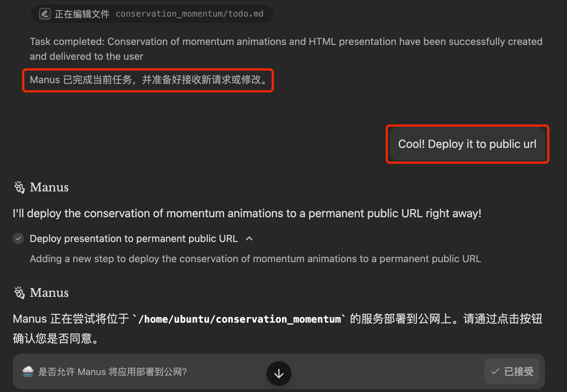The height and width of the screenshot is (392, 567).
Task: Click the computer icon in the deployment prompt bar
Action: point(28,372)
